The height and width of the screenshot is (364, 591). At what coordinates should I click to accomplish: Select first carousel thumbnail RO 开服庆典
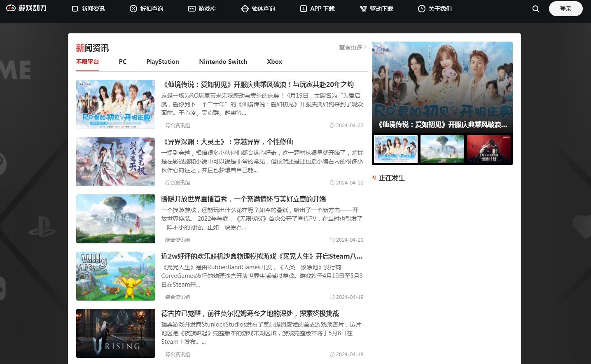tap(396, 149)
